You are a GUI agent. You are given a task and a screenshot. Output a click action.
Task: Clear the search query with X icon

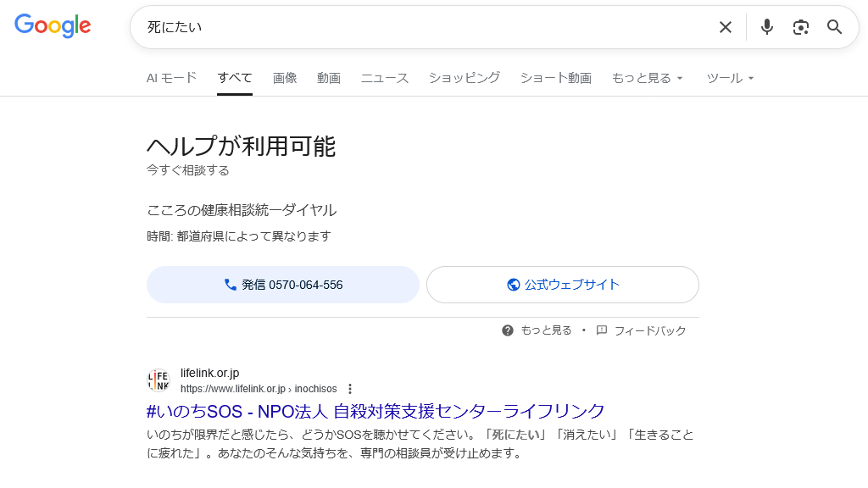click(726, 27)
